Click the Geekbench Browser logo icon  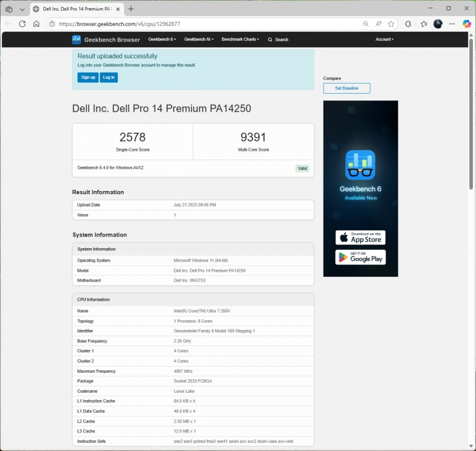(x=76, y=40)
